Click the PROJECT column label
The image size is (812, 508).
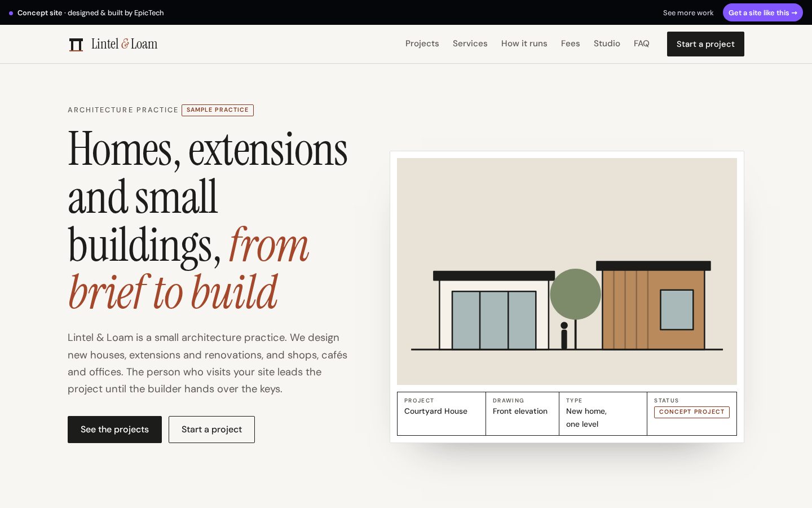click(x=419, y=401)
